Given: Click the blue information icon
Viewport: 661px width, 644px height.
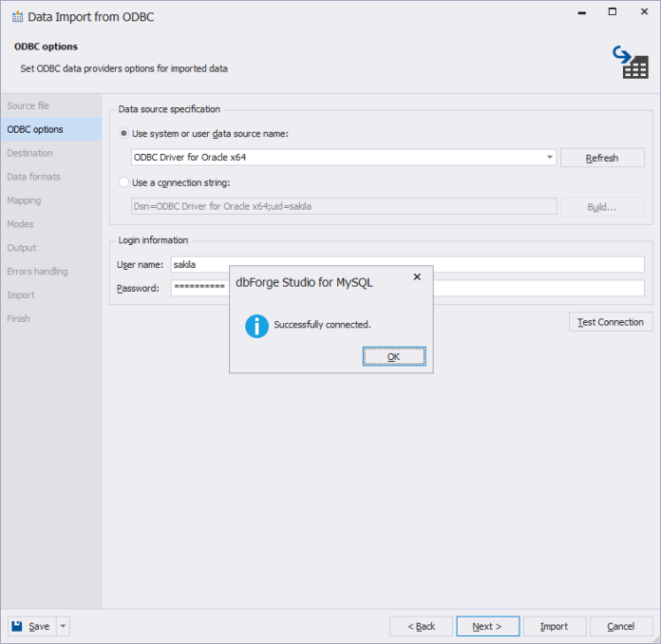Looking at the screenshot, I should pyautogui.click(x=256, y=326).
